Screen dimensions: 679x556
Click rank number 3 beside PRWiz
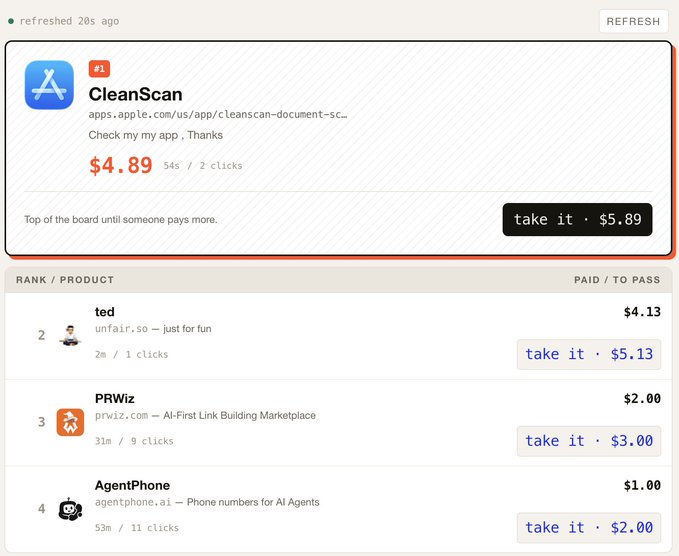point(42,422)
